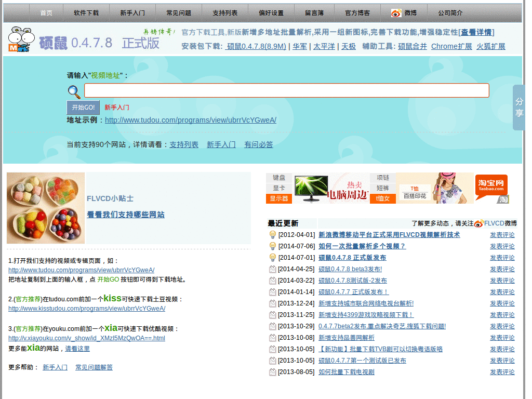532x399 pixels.
Task: Open 留言簿 in navigation bar
Action: point(314,13)
